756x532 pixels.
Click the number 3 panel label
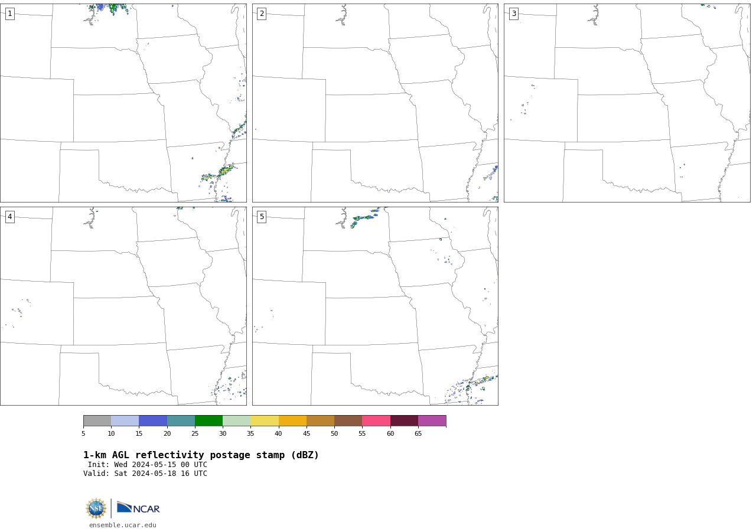[x=514, y=14]
